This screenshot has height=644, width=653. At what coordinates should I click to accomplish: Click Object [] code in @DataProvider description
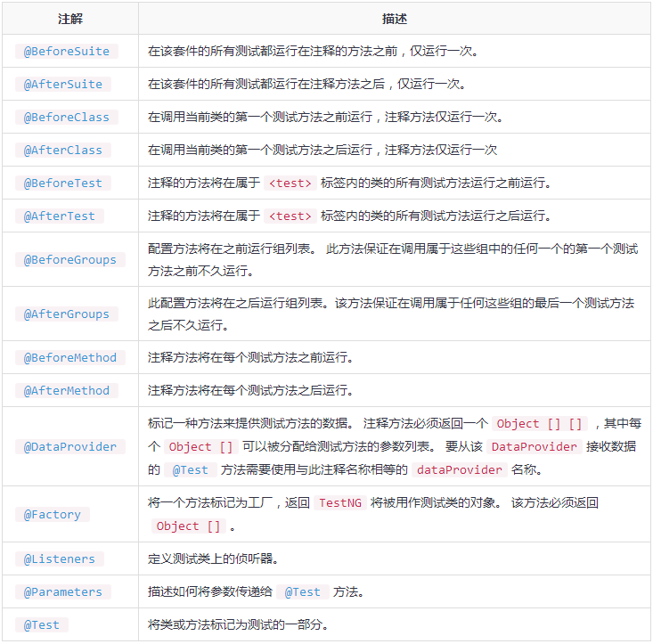(201, 446)
